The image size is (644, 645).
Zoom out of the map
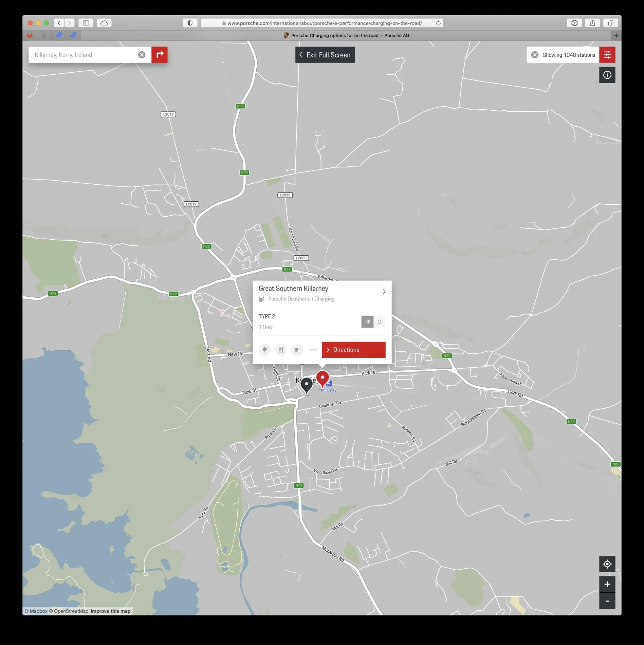[x=607, y=601]
